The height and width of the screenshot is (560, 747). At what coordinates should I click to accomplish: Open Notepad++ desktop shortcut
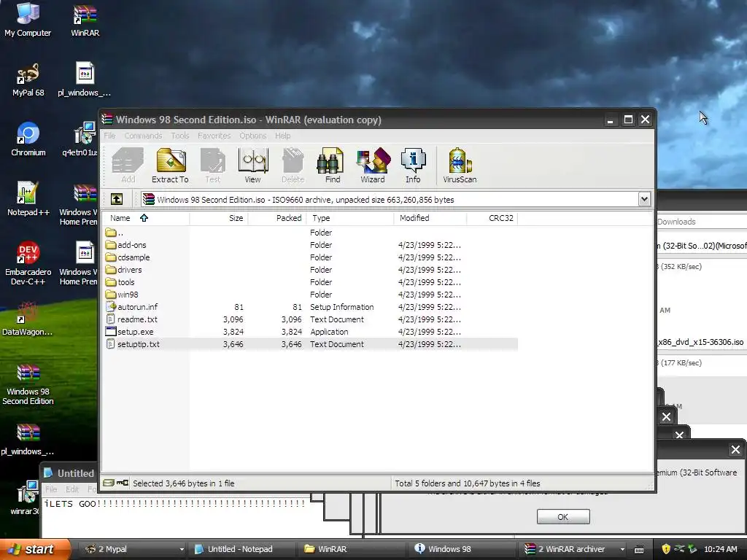pyautogui.click(x=28, y=200)
